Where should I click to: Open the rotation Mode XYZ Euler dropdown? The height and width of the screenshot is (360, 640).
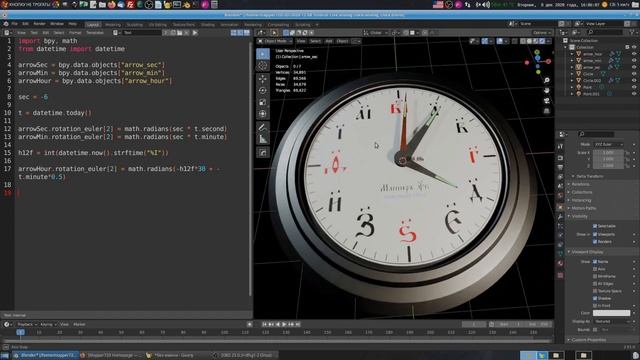click(608, 144)
